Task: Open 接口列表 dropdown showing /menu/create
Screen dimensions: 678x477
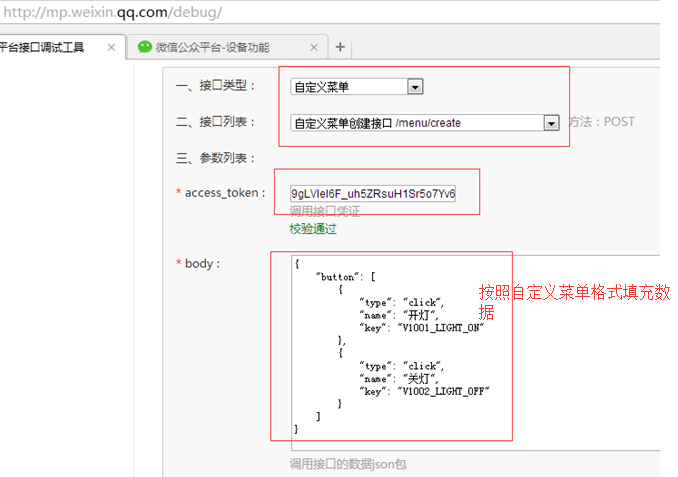Action: 425,123
